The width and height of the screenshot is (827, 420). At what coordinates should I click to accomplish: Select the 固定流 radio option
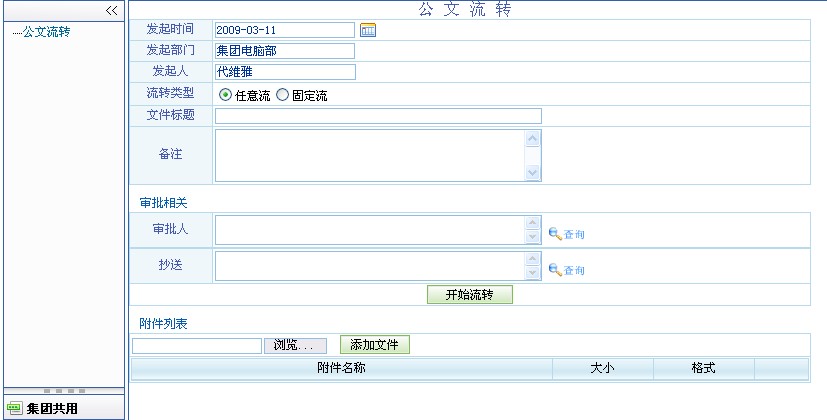[x=282, y=95]
